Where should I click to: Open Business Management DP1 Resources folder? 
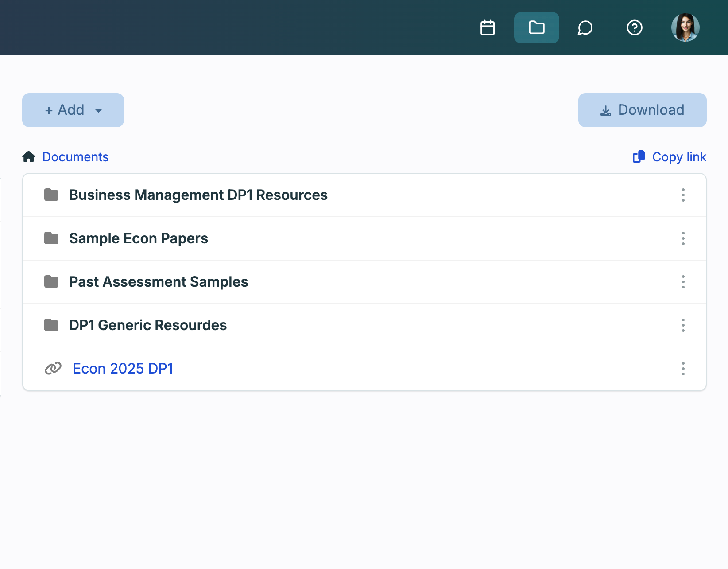(x=198, y=195)
